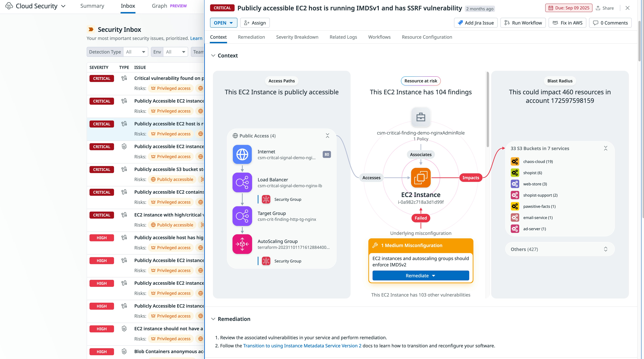
Task: Click the chaos-cloud S3 bucket icon
Action: 515,161
